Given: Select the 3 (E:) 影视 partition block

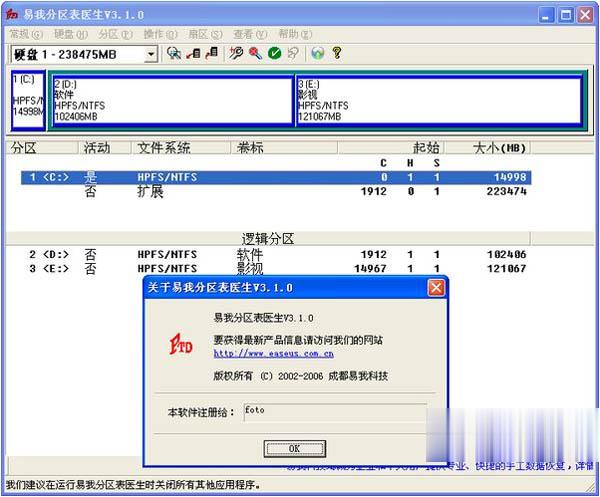Looking at the screenshot, I should tap(439, 100).
